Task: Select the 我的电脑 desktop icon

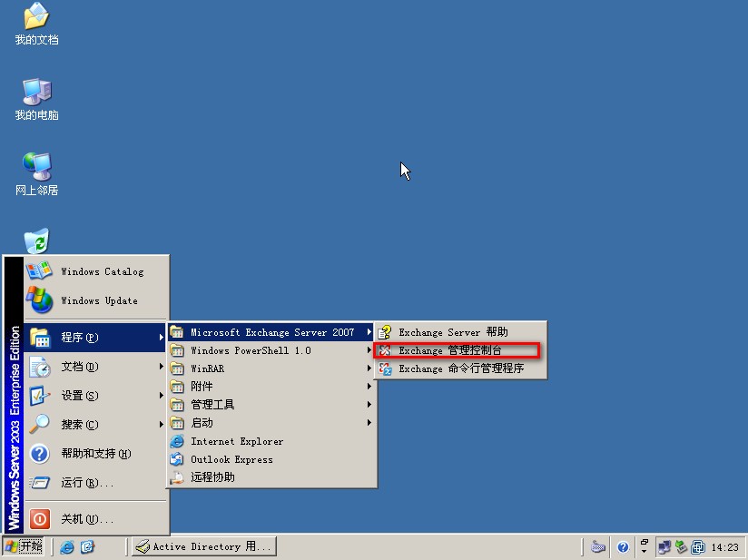Action: coord(36,99)
